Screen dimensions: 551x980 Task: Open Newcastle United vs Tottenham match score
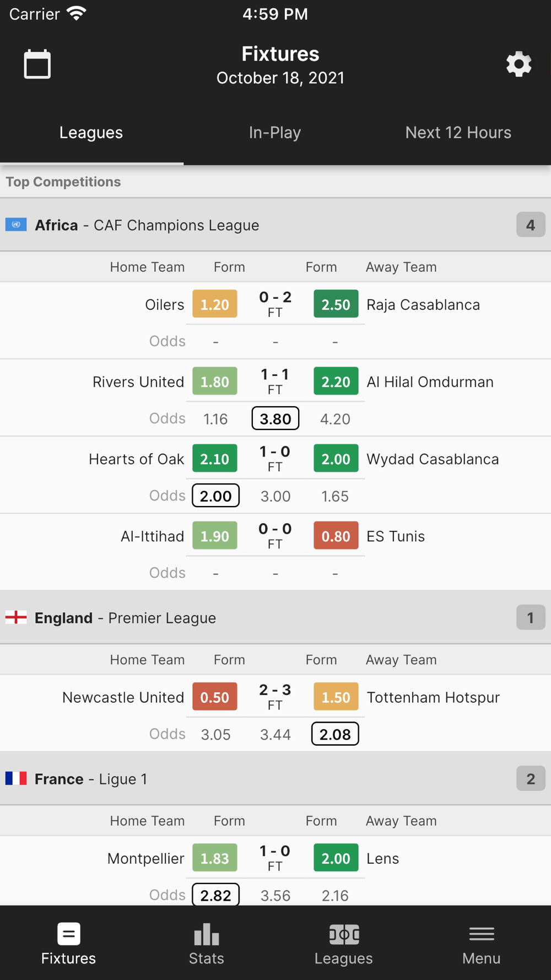pos(275,697)
